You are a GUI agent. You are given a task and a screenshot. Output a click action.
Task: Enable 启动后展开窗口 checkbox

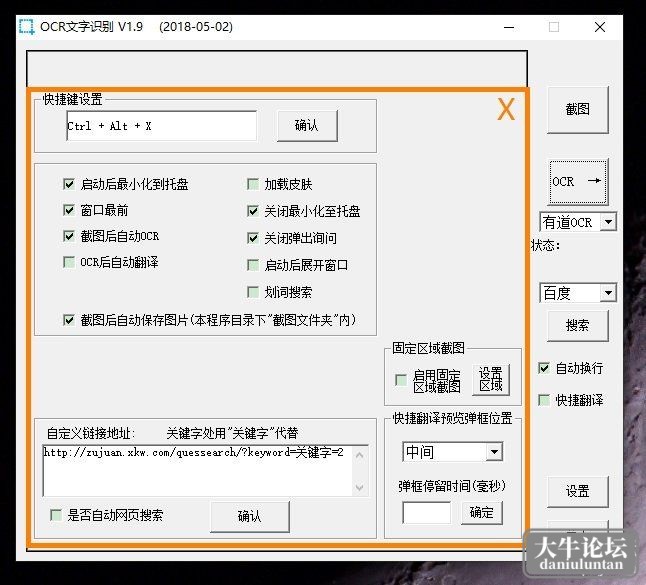point(253,265)
